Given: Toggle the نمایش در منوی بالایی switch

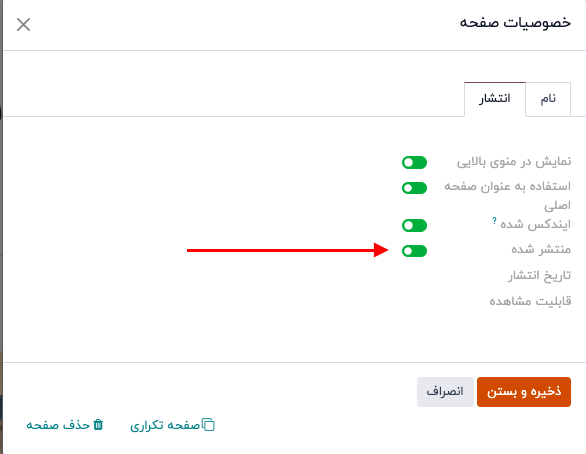Looking at the screenshot, I should (414, 163).
